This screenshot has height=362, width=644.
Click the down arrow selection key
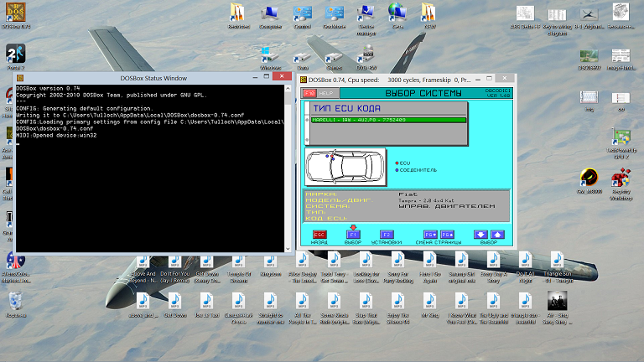pyautogui.click(x=480, y=235)
